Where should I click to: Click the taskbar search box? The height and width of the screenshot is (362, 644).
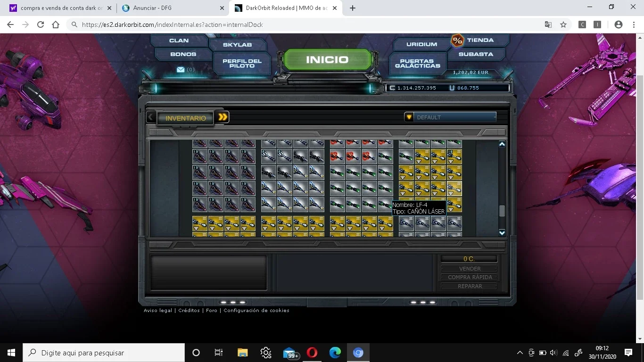tap(104, 353)
